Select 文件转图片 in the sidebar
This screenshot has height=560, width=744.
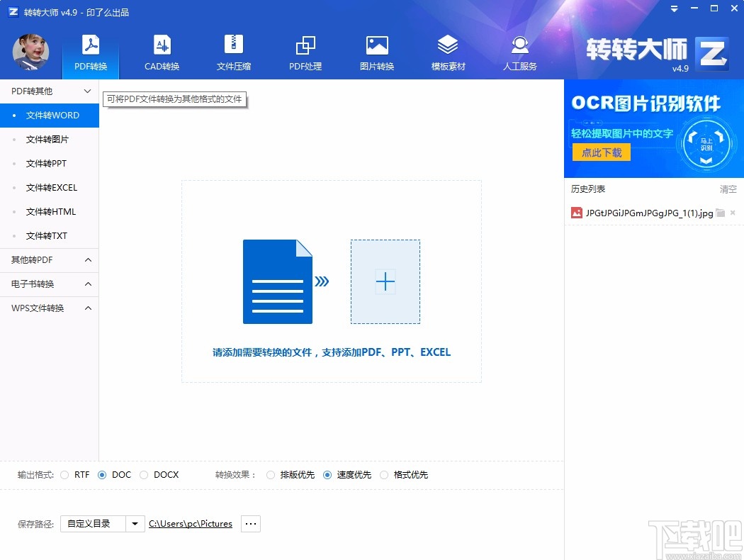coord(50,139)
